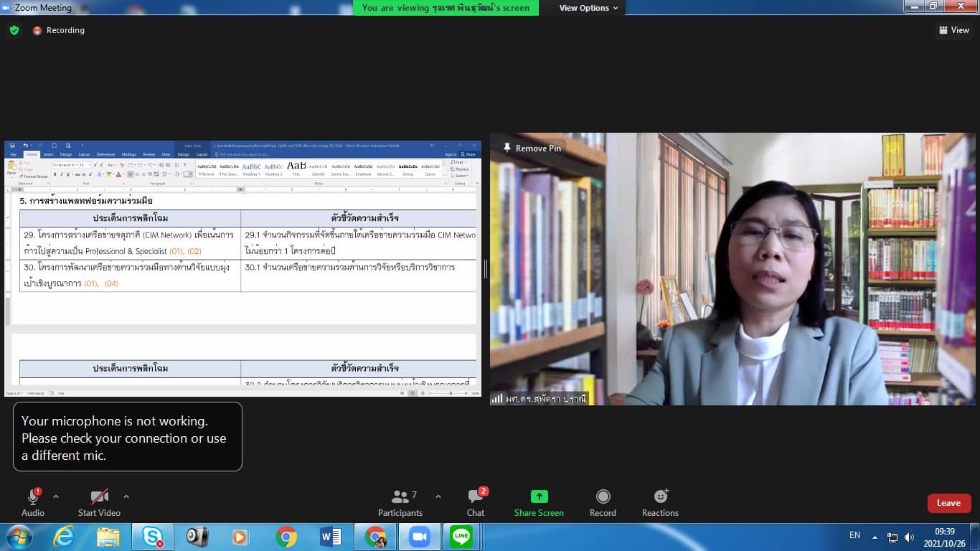Screen dimensions: 980x551
Task: Click the red Leave button
Action: pyautogui.click(x=948, y=503)
